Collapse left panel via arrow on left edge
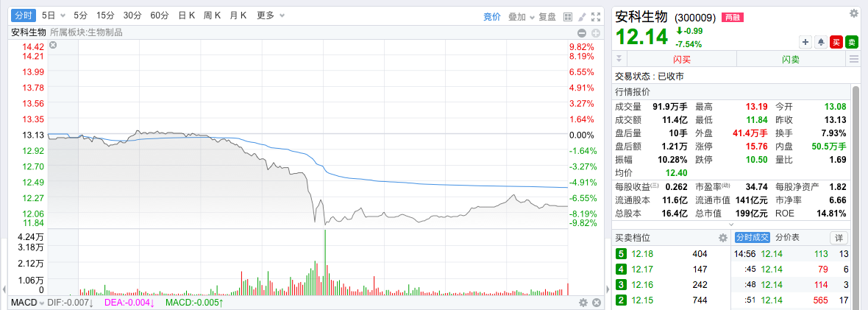 pyautogui.click(x=5, y=289)
